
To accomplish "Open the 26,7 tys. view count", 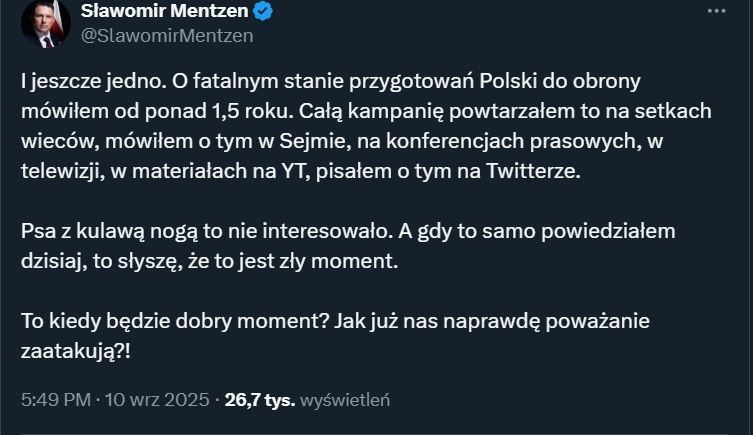I will (x=260, y=400).
